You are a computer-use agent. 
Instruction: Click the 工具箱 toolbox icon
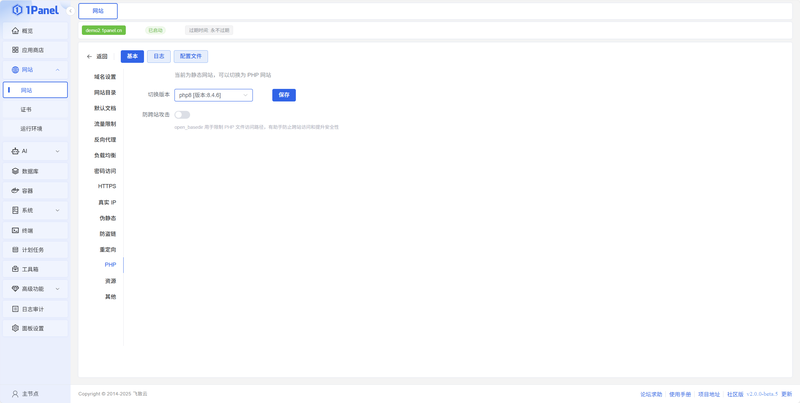[15, 269]
